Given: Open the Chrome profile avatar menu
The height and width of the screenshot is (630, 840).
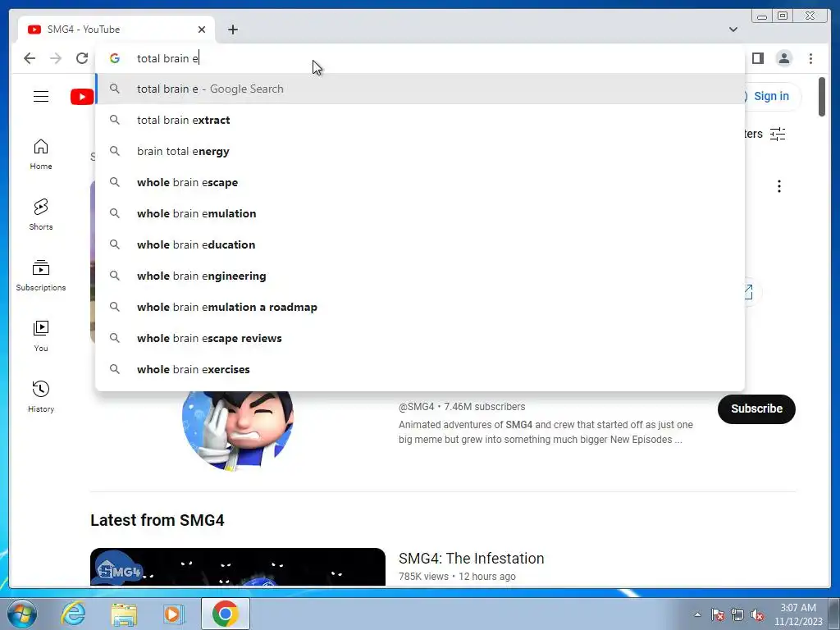Looking at the screenshot, I should 783,58.
